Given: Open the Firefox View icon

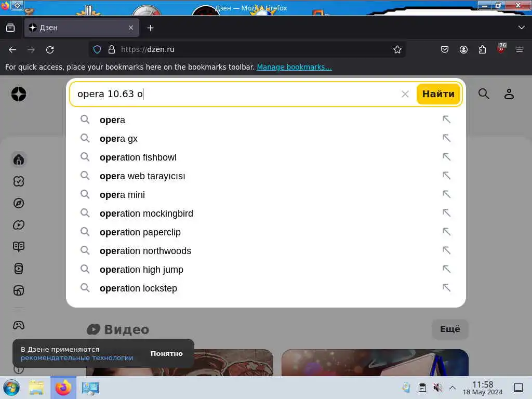Looking at the screenshot, I should pyautogui.click(x=10, y=28).
